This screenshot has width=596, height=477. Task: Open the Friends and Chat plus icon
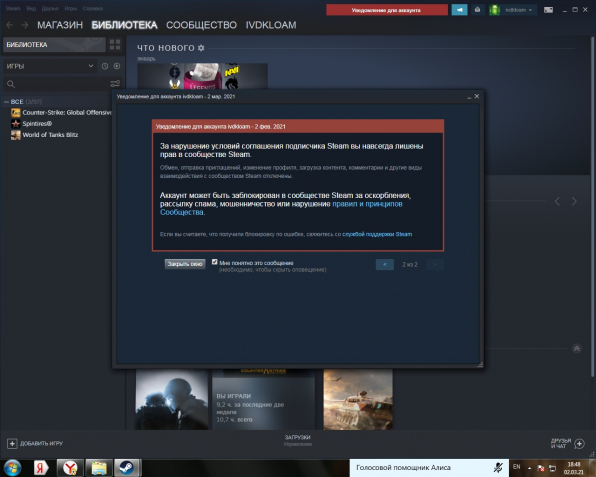coord(579,444)
